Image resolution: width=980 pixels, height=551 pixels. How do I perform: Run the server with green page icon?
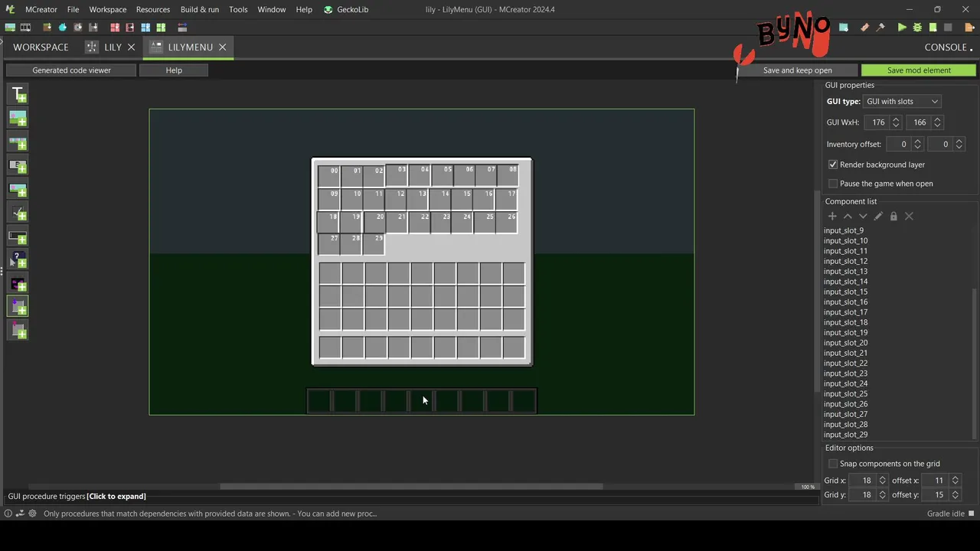point(933,28)
